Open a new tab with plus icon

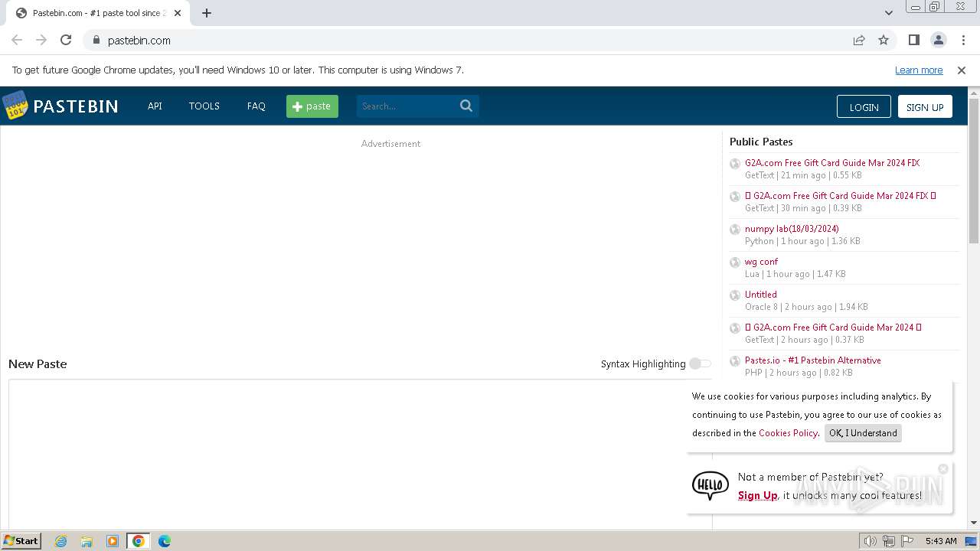pos(207,13)
